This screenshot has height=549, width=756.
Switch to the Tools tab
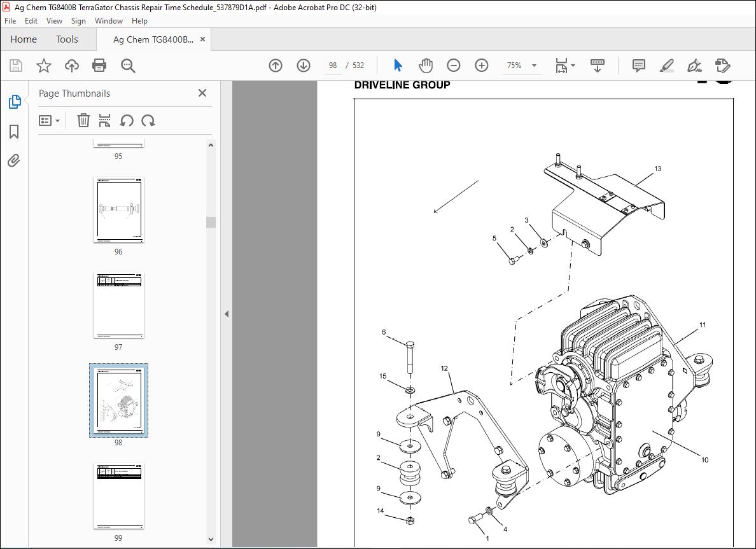(x=67, y=39)
